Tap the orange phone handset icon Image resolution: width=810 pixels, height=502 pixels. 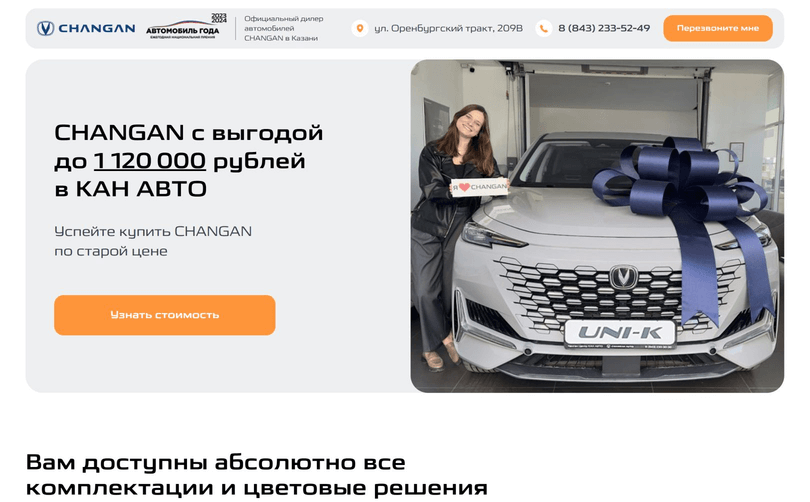click(x=543, y=28)
